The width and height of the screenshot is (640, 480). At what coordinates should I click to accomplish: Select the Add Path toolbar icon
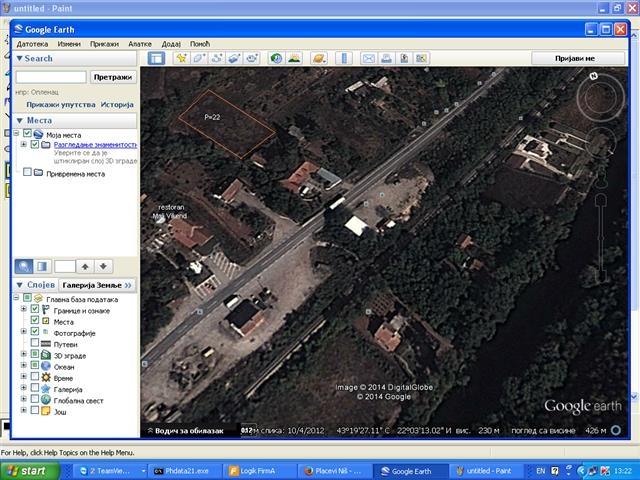pyautogui.click(x=216, y=58)
